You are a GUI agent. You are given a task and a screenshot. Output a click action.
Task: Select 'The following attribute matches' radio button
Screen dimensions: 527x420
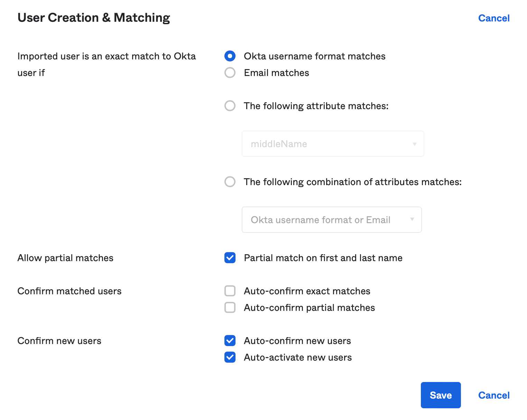[230, 106]
